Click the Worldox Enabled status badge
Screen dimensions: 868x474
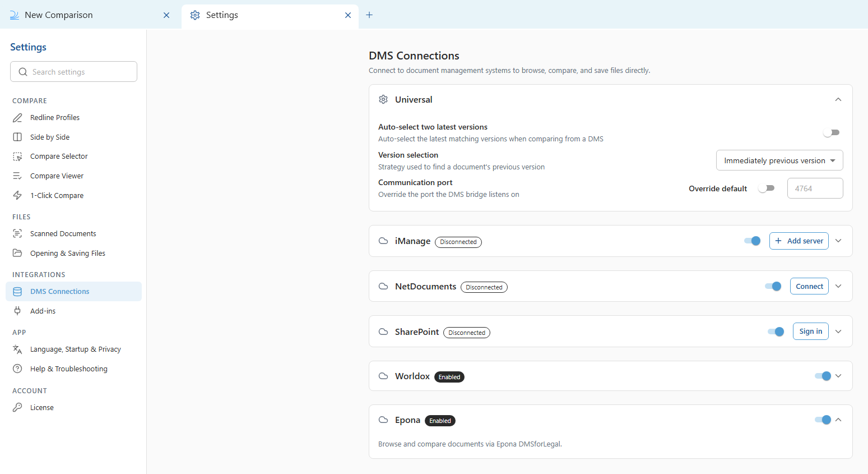pyautogui.click(x=449, y=377)
